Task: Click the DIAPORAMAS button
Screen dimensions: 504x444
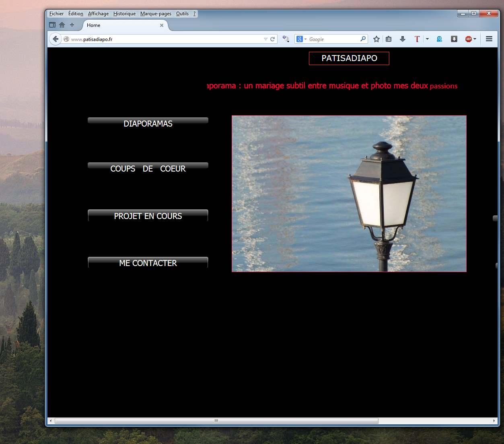Action: pyautogui.click(x=148, y=123)
